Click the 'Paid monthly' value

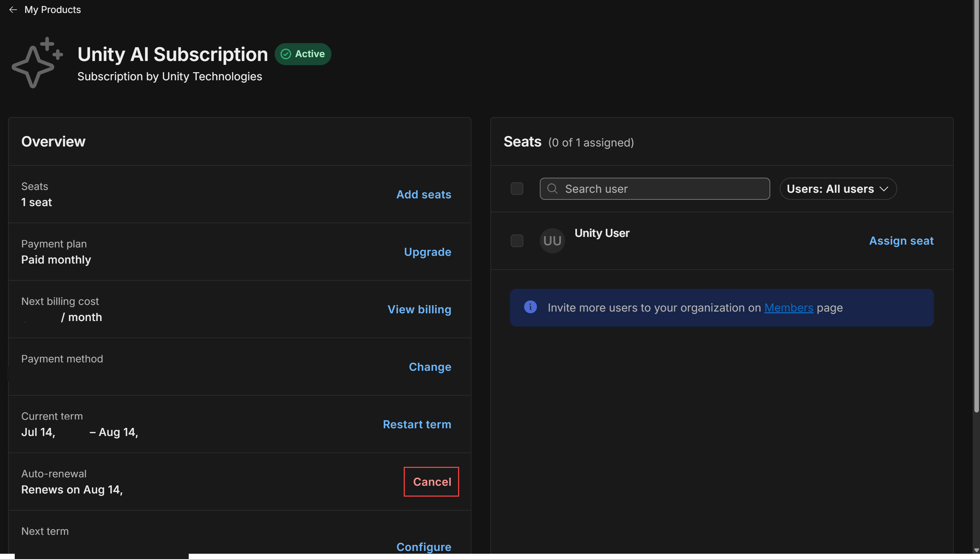(x=56, y=260)
